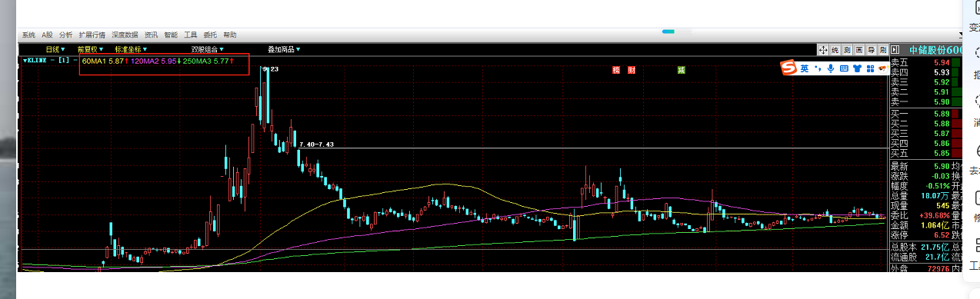This screenshot has width=980, height=299.
Task: Toggle Sogou punctuation mode indicator
Action: pyautogui.click(x=818, y=68)
